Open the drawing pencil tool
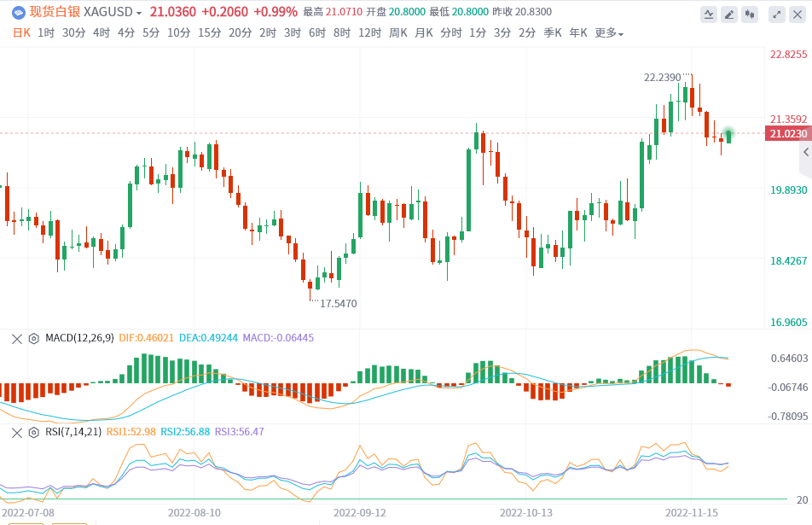 (x=729, y=15)
